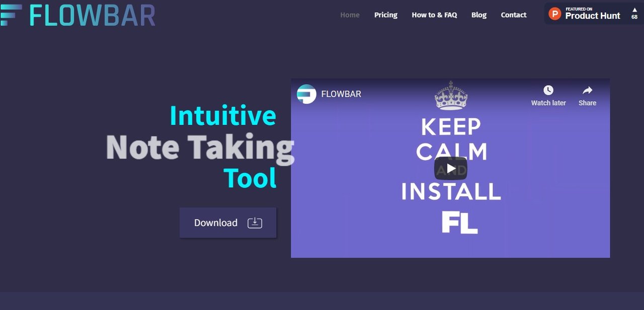Screen dimensions: 644x310
Task: Click the Flowbar logo in header
Action: pyautogui.click(x=77, y=15)
